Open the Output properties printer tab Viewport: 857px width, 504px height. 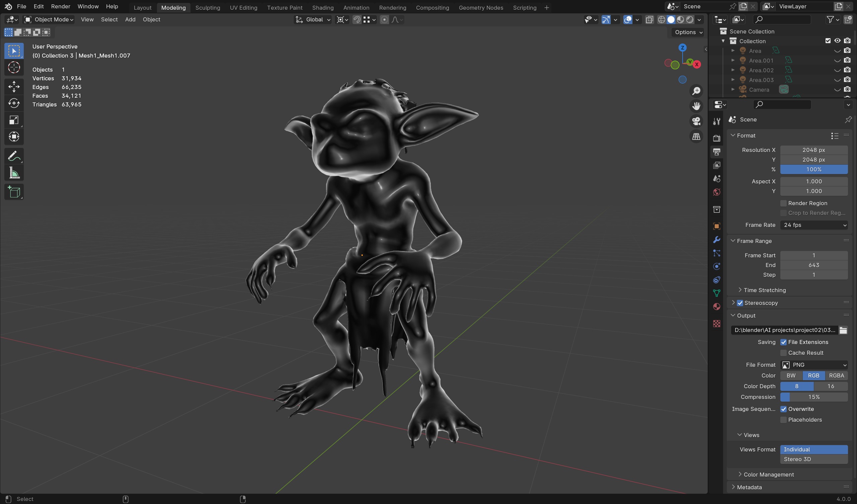[716, 152]
